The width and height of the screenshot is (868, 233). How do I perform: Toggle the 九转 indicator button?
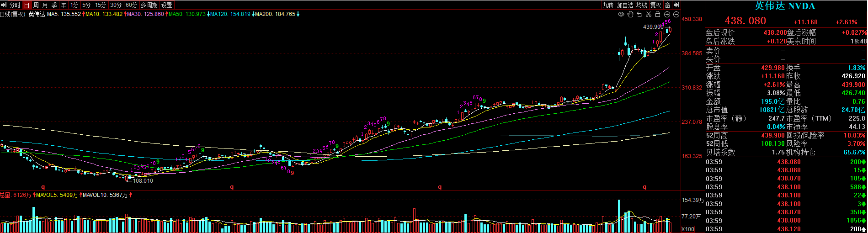pyautogui.click(x=608, y=5)
